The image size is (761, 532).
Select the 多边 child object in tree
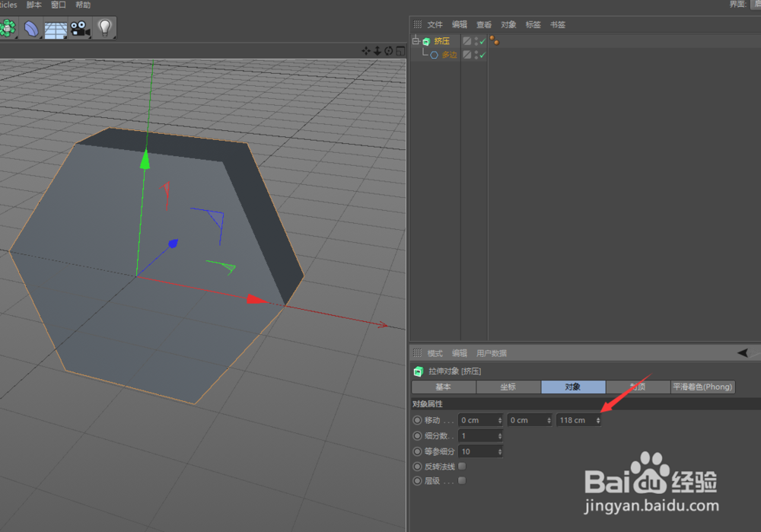pos(450,55)
